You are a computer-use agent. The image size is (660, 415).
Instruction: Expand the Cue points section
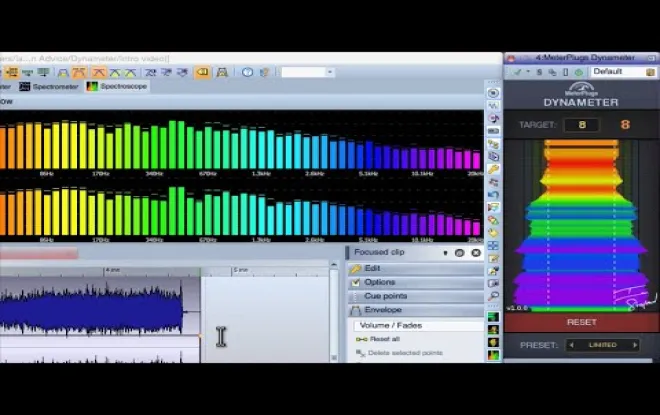tap(415, 296)
